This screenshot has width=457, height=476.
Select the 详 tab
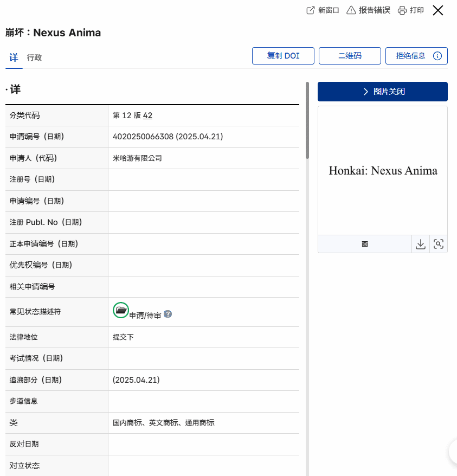(13, 57)
